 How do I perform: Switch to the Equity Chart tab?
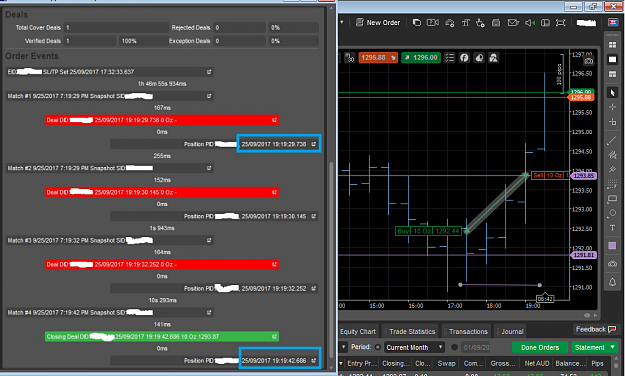(358, 332)
